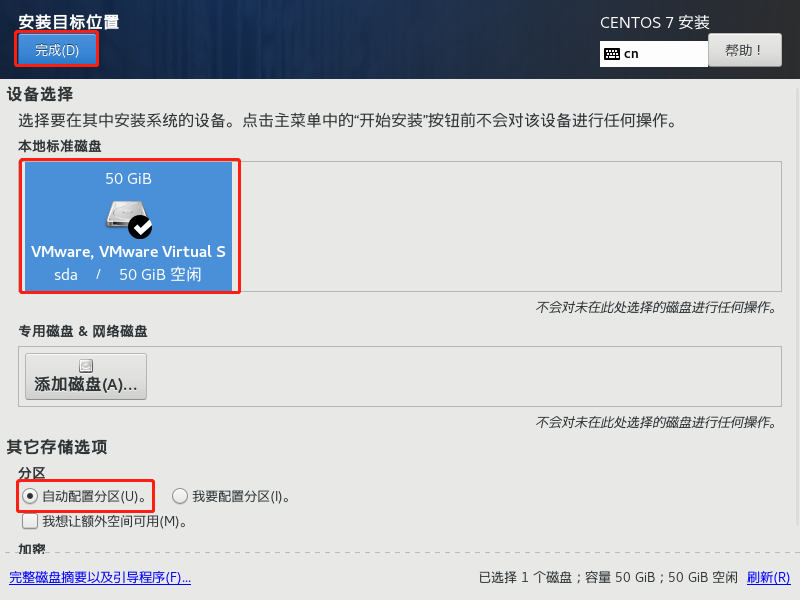Select 自动配置分区(U) radio button
Screen dimensions: 800x600
coord(30,496)
